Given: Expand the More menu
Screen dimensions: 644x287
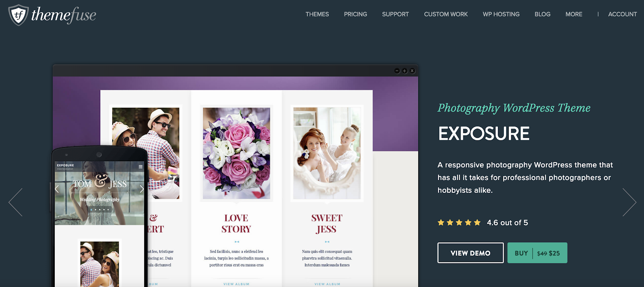Looking at the screenshot, I should click(574, 14).
